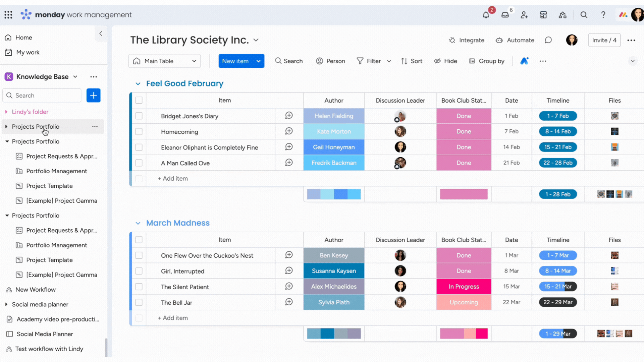Open Social Media Planner board
The height and width of the screenshot is (362, 644).
[45, 334]
